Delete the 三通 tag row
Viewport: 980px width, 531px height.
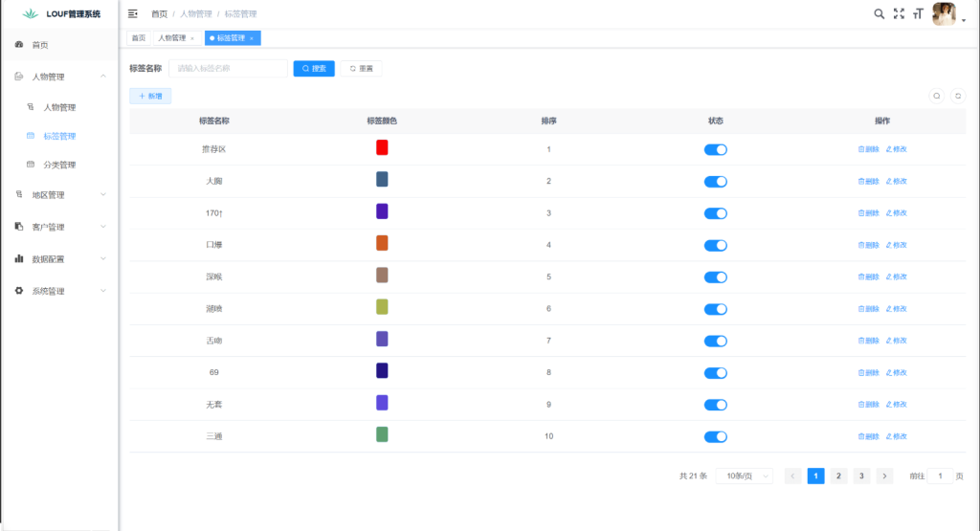pyautogui.click(x=868, y=436)
